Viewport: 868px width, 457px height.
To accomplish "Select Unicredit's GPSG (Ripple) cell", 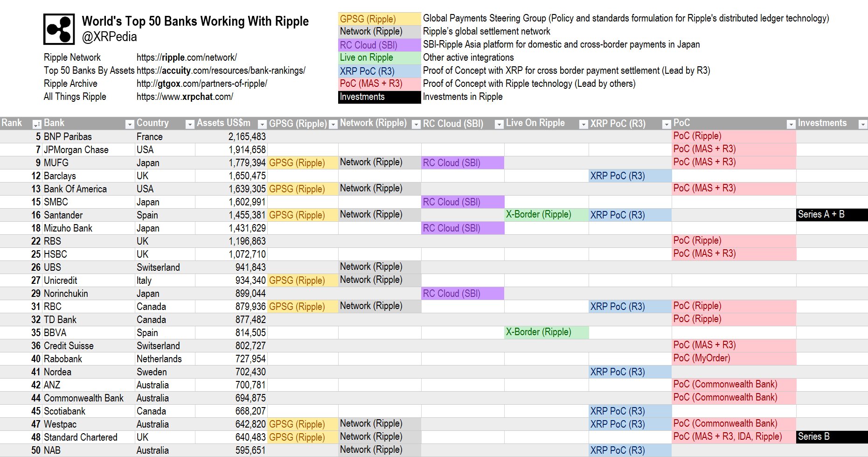I will pyautogui.click(x=303, y=281).
